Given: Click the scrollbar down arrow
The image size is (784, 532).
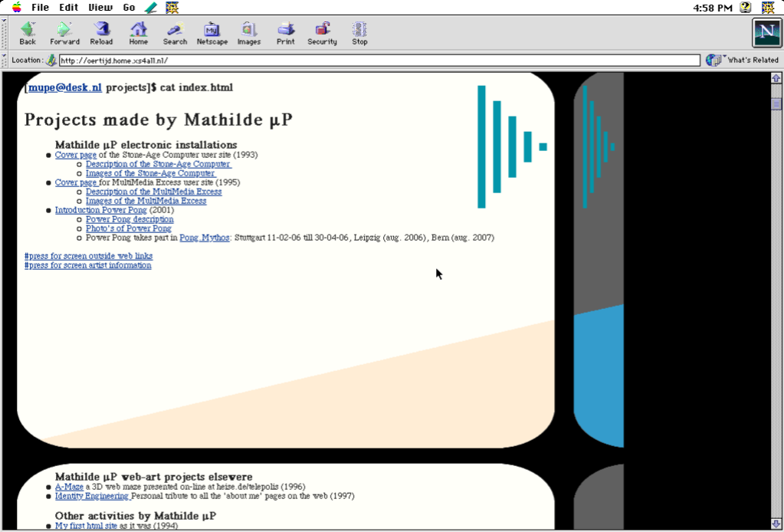Looking at the screenshot, I should click(x=776, y=524).
